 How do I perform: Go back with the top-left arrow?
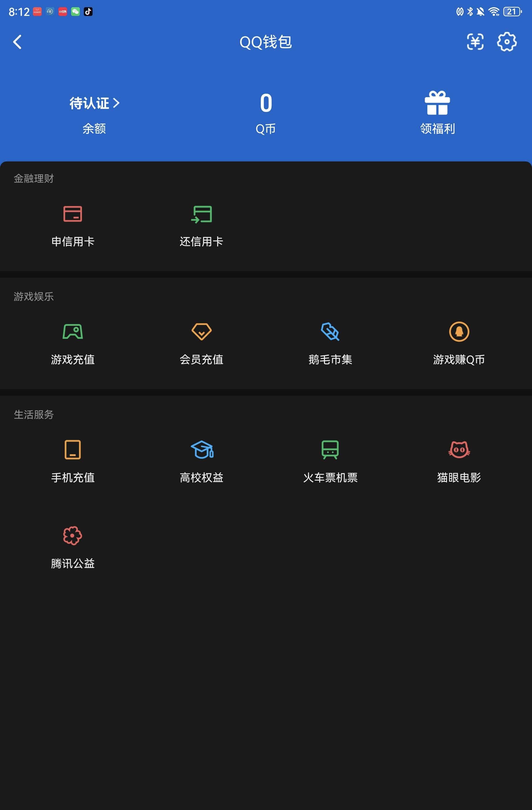17,42
